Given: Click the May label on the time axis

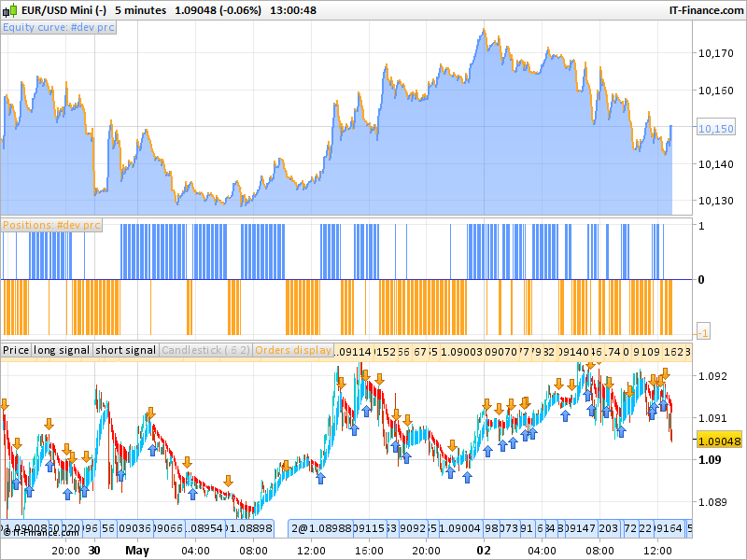Looking at the screenshot, I should click(x=137, y=551).
